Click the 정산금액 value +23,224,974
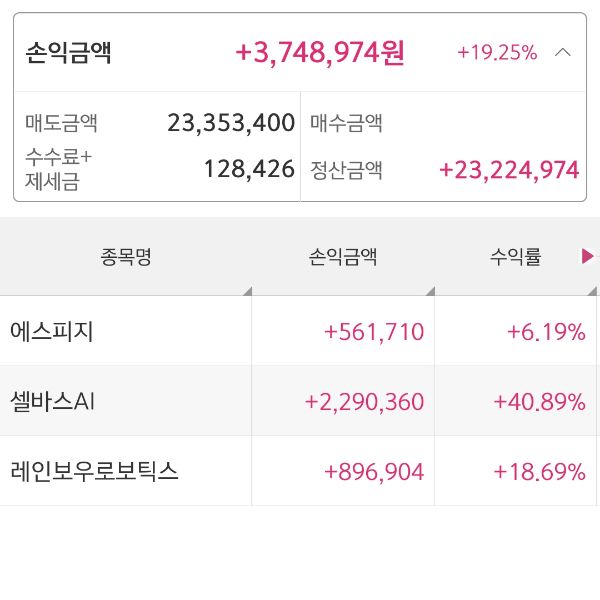The image size is (600, 600). (509, 170)
